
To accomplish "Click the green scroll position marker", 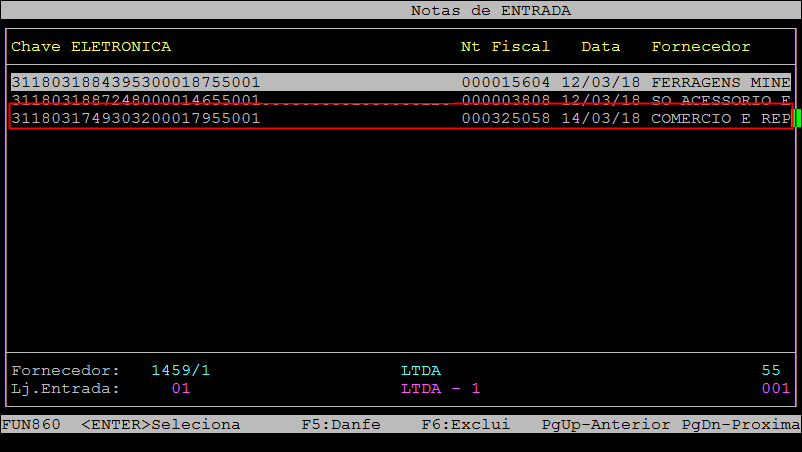I will click(798, 118).
